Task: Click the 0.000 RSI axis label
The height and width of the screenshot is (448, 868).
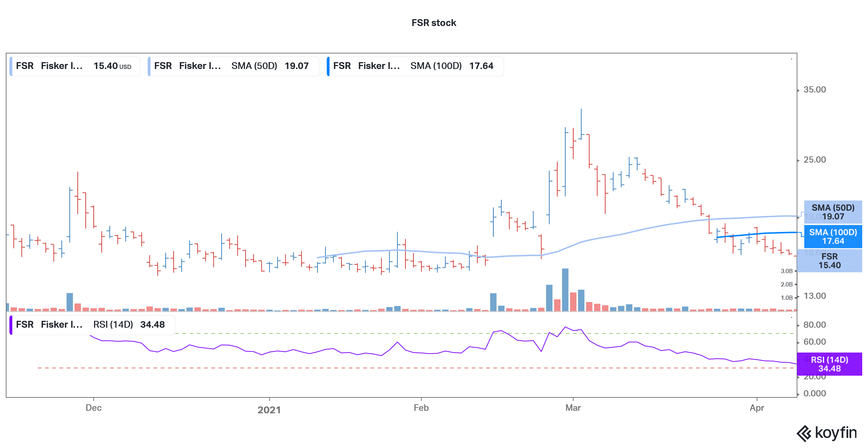Action: (x=814, y=393)
